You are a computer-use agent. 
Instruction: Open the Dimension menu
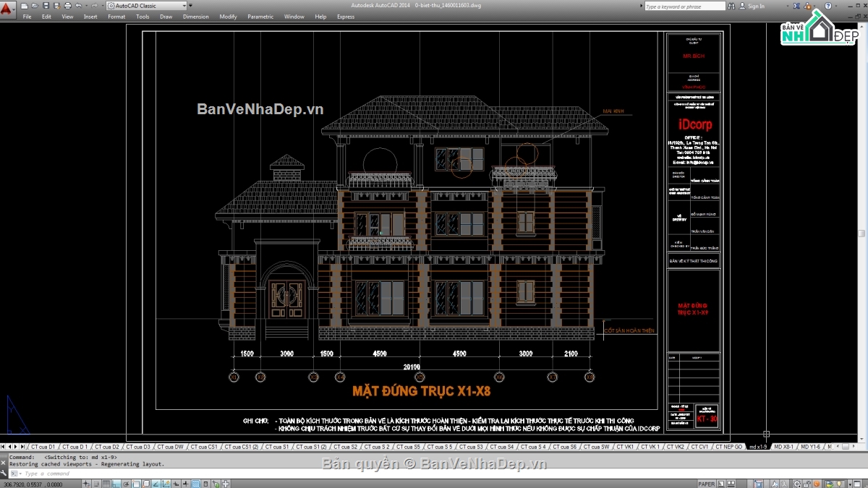point(196,17)
